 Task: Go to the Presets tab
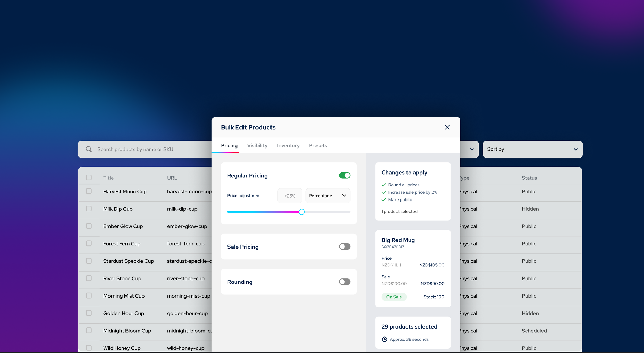pos(318,146)
